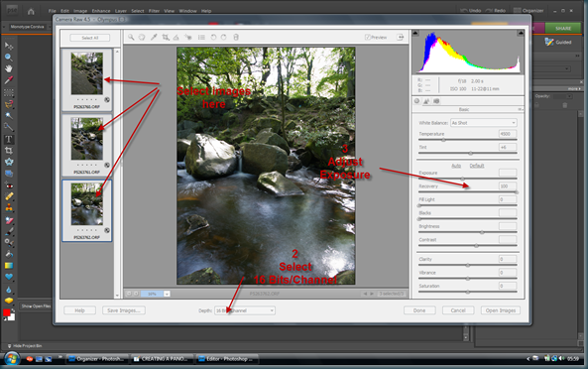The width and height of the screenshot is (588, 369).
Task: Open the Filter menu in Editor
Action: point(154,11)
